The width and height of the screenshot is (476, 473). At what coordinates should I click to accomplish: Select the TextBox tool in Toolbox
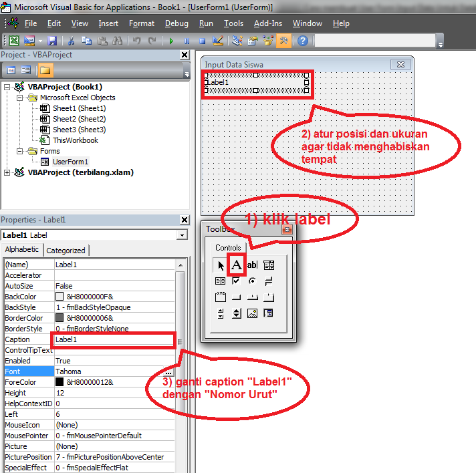[x=253, y=265]
